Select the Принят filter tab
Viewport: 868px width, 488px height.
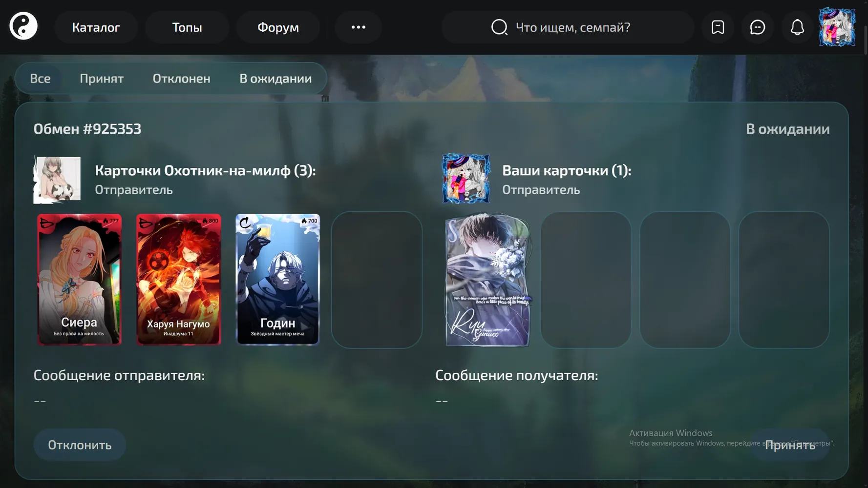tap(102, 78)
